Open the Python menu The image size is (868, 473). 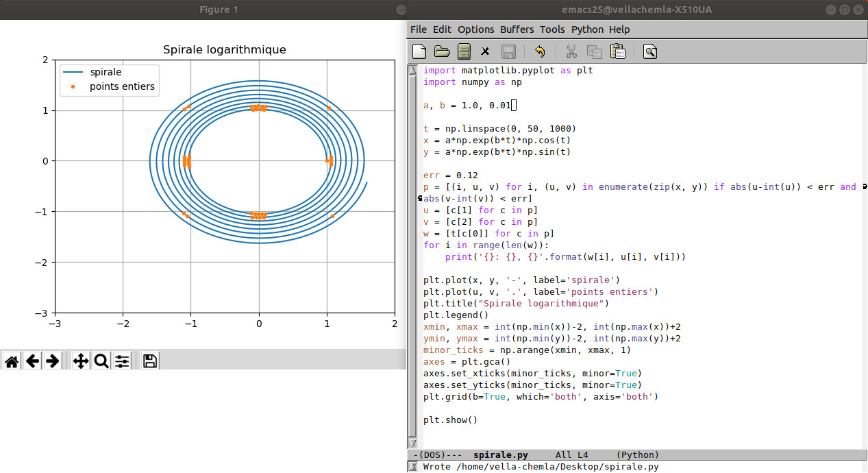click(587, 29)
